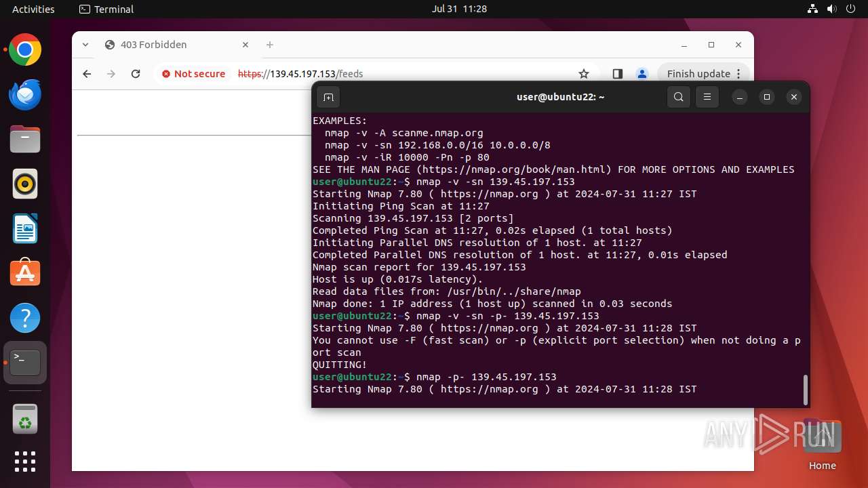This screenshot has width=868, height=488.
Task: Show the applications grid
Action: (x=25, y=462)
